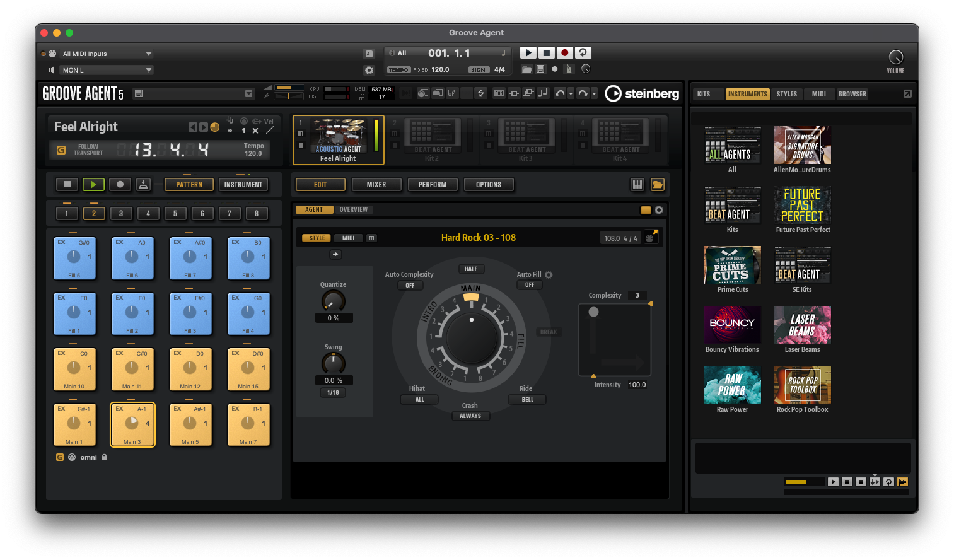This screenshot has width=954, height=560.
Task: Click the music note icon in the toolbar
Action: point(542,93)
